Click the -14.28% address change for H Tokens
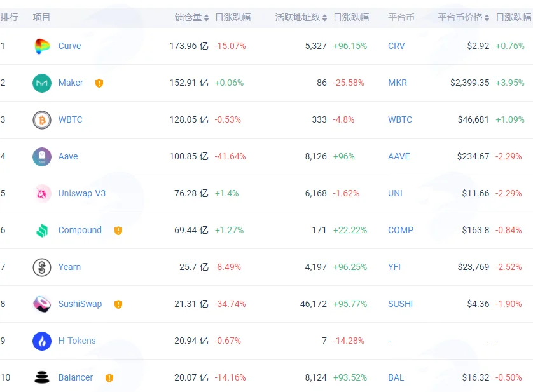Screen dimensions: 533x392 click(x=349, y=341)
